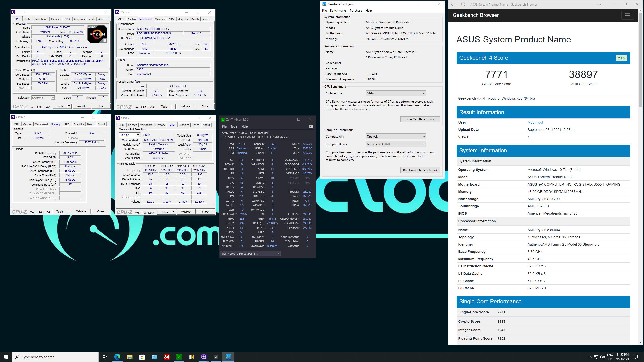
Task: Click the reload icon in Geekbench Browser window
Action: [x=463, y=4]
